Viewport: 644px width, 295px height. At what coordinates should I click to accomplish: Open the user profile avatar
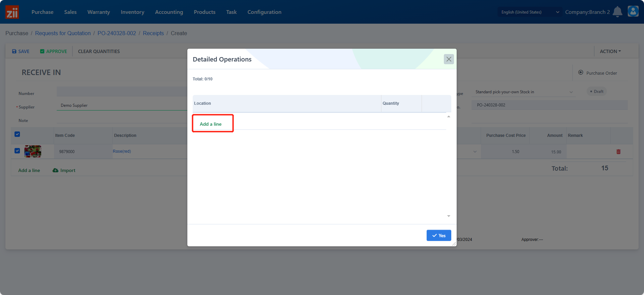(633, 11)
